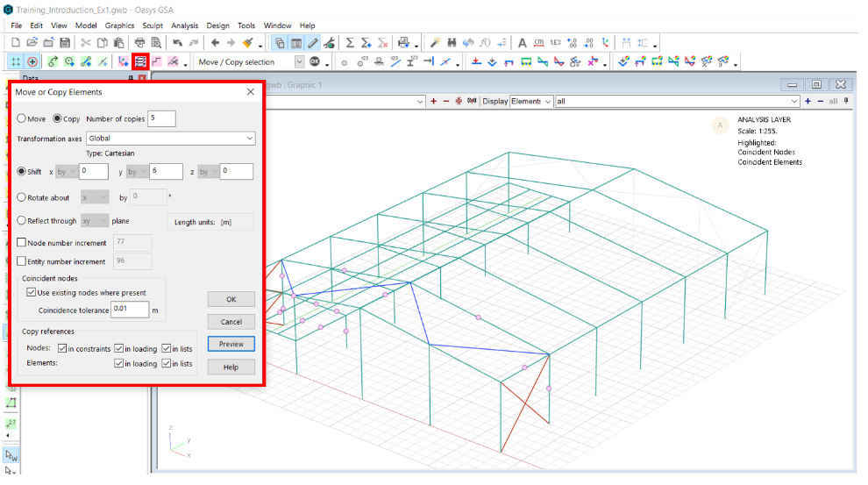
Task: Select the Move radio button
Action: 22,118
